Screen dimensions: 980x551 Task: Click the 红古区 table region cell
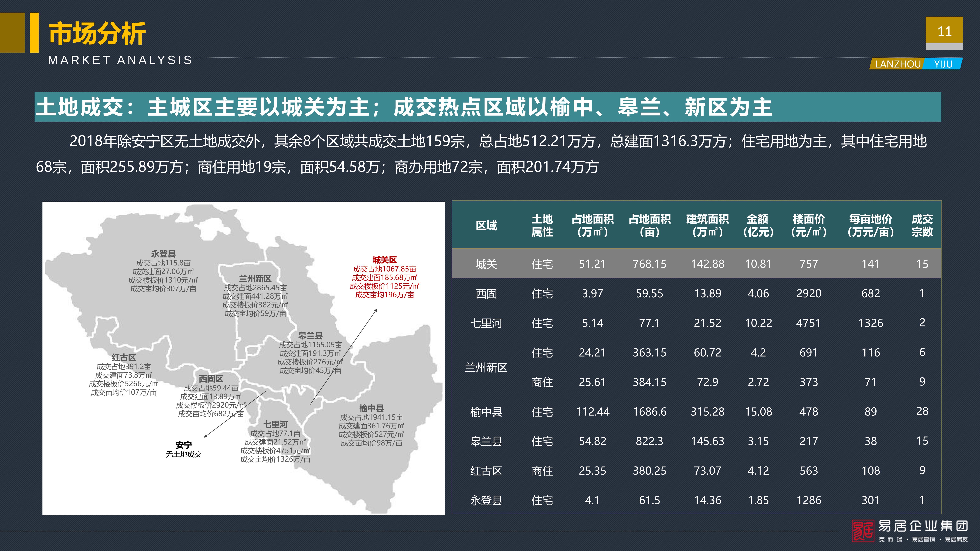point(486,471)
